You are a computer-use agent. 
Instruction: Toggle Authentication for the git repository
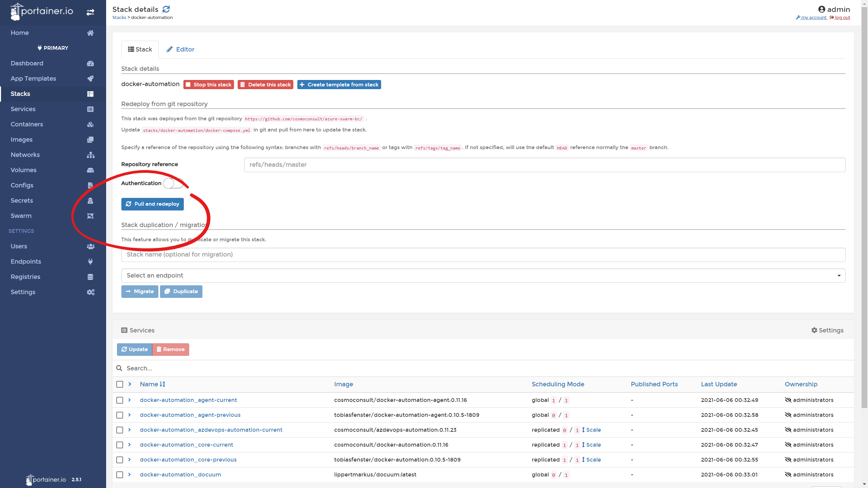click(173, 183)
